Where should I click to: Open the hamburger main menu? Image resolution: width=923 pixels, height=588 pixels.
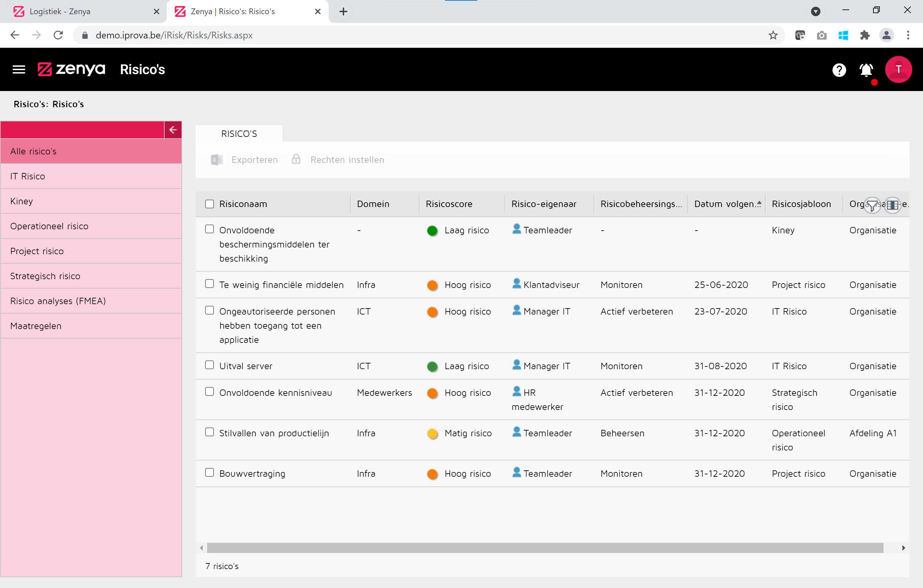19,69
